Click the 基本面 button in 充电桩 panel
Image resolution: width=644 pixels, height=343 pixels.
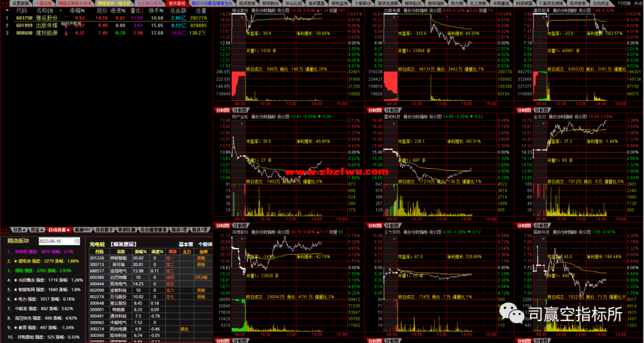tap(185, 245)
